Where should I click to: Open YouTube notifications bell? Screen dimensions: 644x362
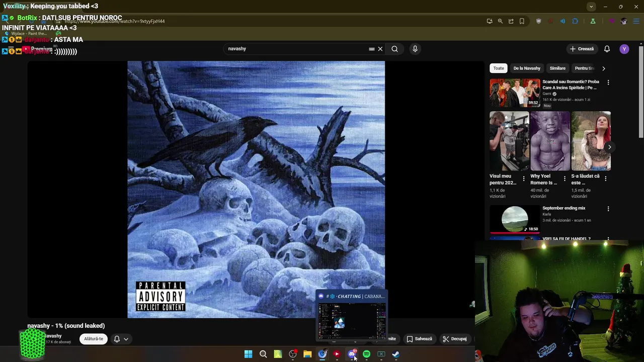(x=607, y=49)
